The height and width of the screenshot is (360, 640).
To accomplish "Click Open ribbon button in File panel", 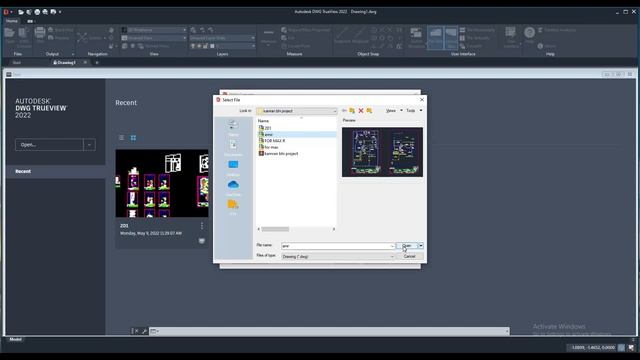I will pos(9,36).
